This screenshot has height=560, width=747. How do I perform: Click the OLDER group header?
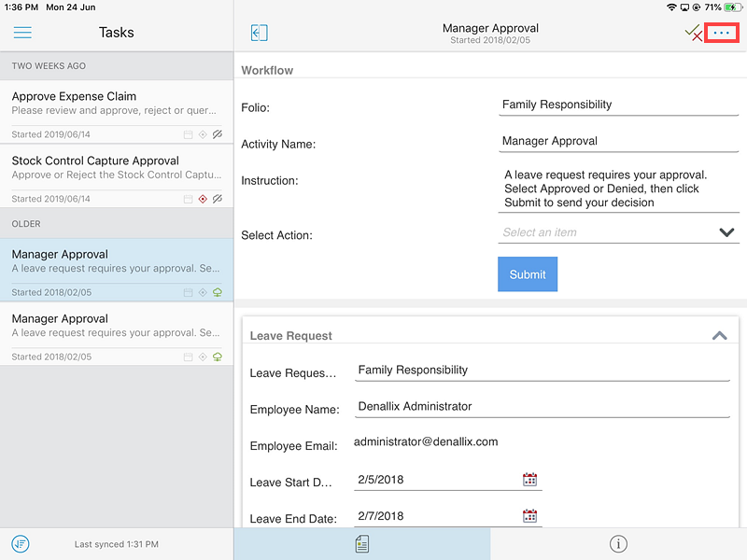117,224
